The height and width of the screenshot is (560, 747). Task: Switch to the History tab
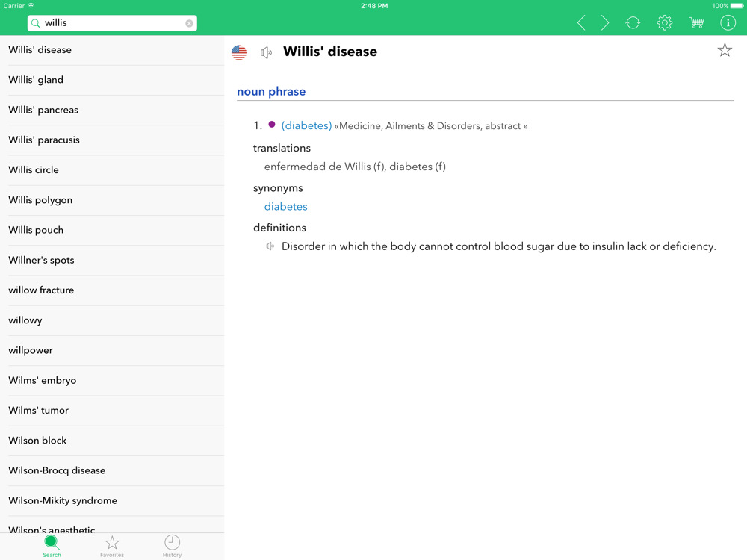tap(172, 546)
